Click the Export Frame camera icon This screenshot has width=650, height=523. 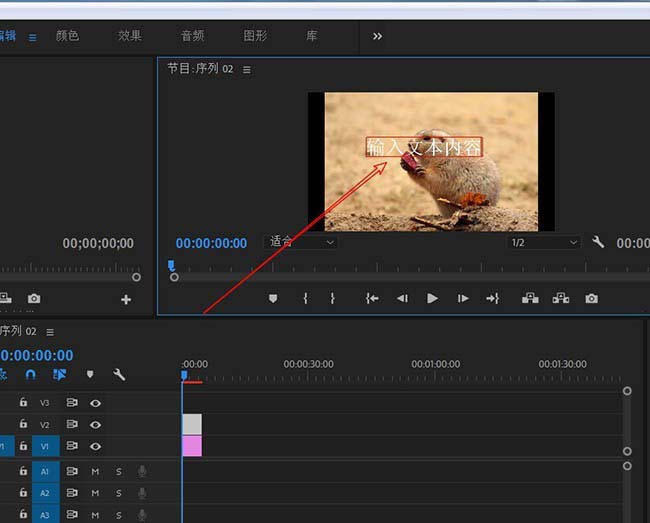click(x=592, y=298)
